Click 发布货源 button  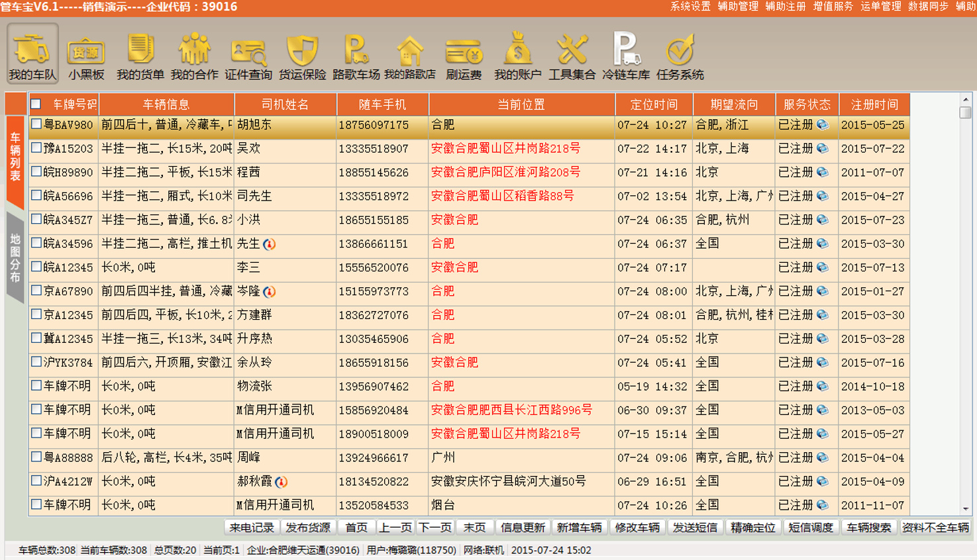[x=308, y=528]
